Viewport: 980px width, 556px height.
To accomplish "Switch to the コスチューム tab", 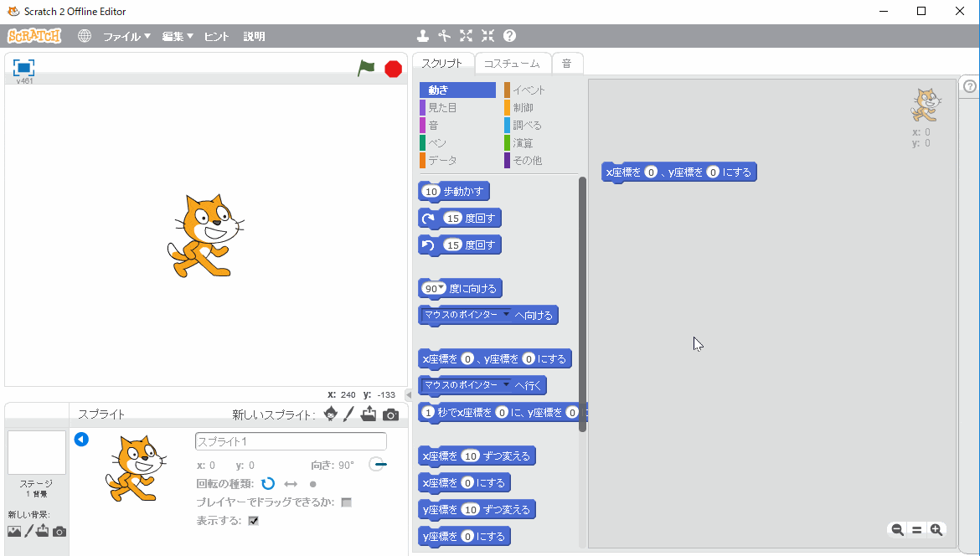I will coord(512,64).
